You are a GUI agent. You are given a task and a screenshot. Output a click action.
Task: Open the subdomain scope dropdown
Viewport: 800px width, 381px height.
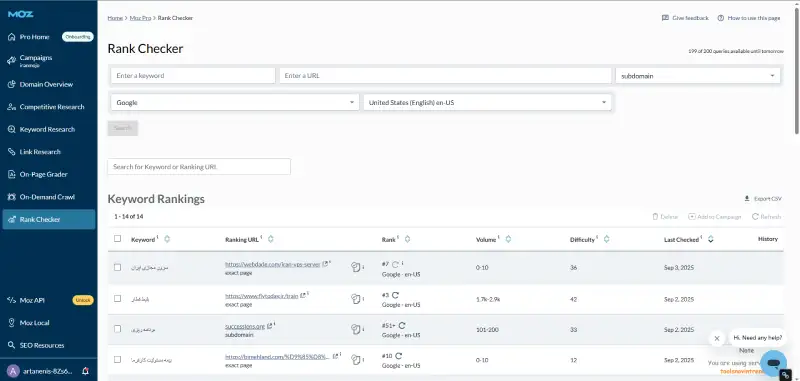point(698,76)
